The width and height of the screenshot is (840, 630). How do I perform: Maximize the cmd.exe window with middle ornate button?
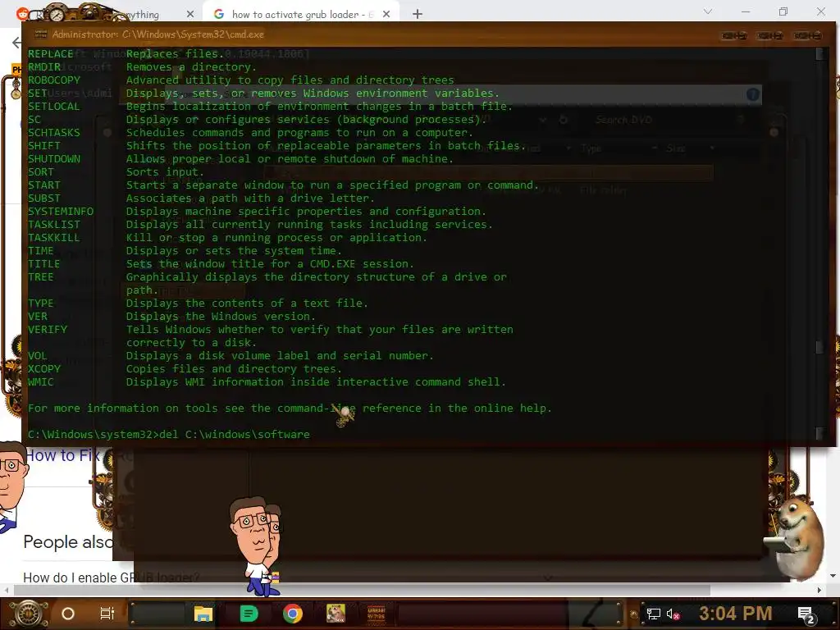(x=770, y=35)
